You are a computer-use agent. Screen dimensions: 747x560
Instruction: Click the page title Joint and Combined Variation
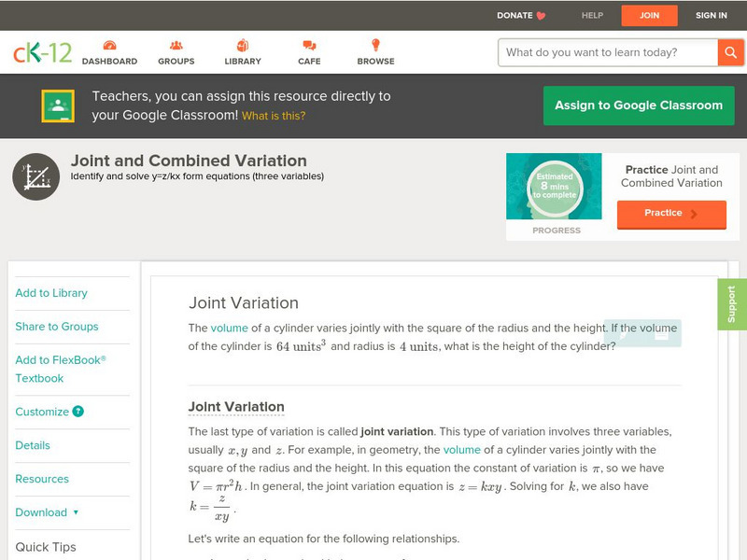point(189,161)
